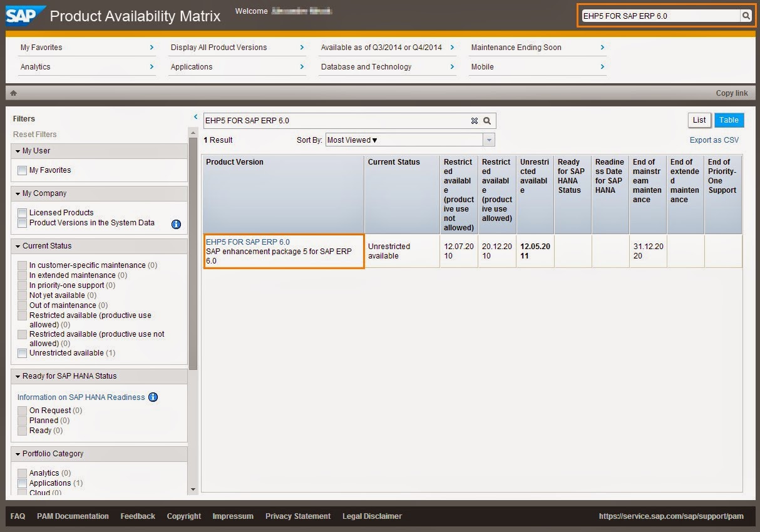
Task: Click the magnifier icon in the top-right search box
Action: 747,15
